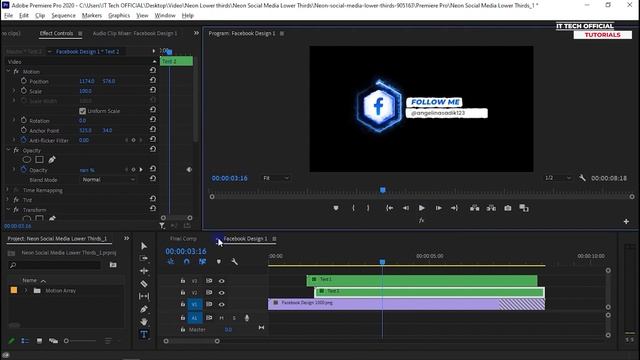
Task: Select the Razor tool
Action: coord(144,284)
